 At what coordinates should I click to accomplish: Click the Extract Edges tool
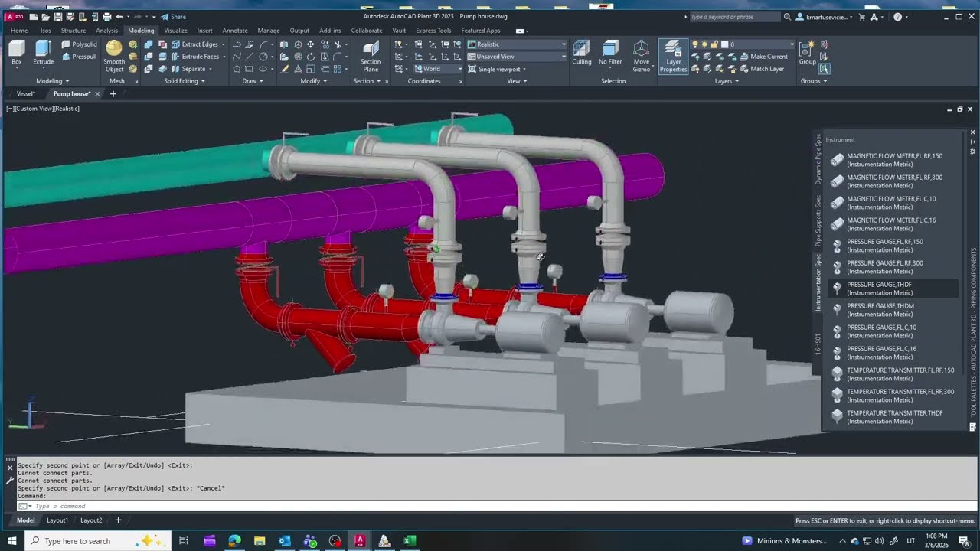(x=194, y=44)
